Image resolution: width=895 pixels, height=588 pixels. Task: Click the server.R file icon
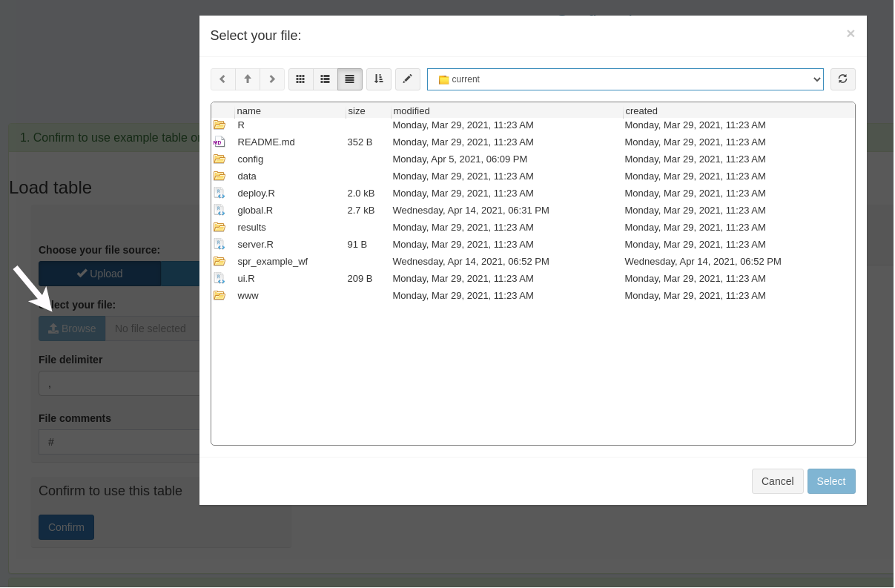(219, 244)
